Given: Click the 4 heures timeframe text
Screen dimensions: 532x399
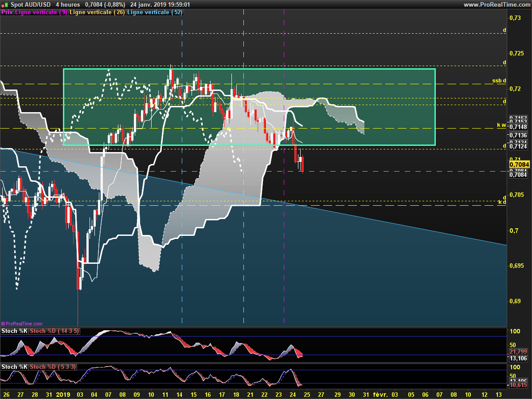Looking at the screenshot, I should tap(68, 4).
